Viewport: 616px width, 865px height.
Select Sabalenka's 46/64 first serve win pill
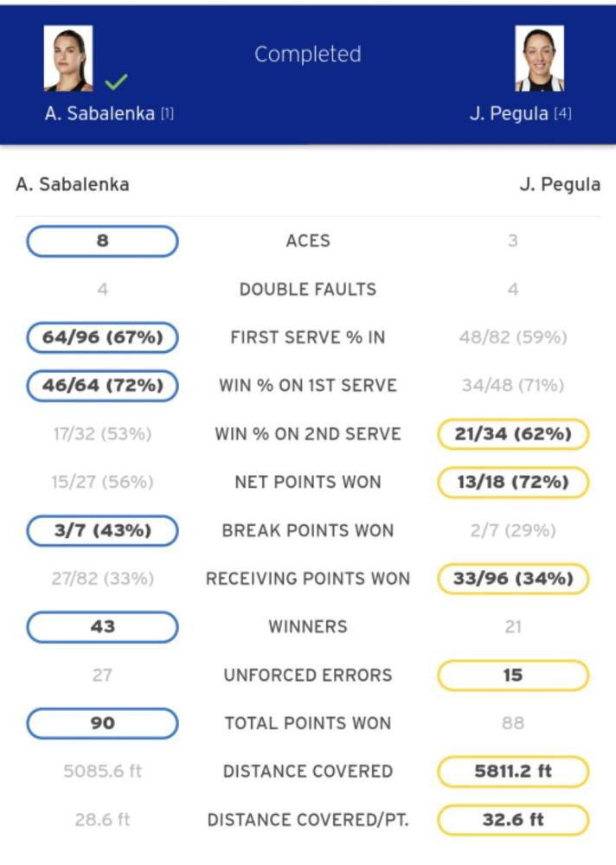[103, 385]
